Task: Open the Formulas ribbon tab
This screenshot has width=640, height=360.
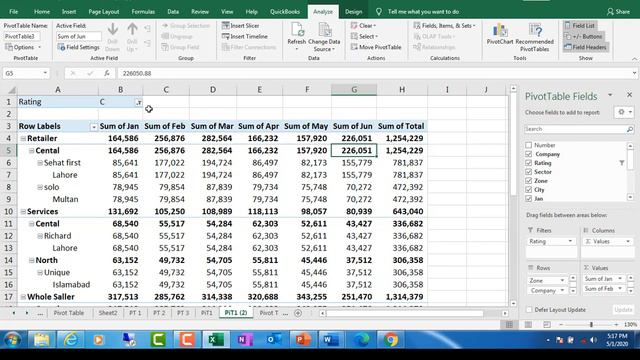Action: click(143, 12)
